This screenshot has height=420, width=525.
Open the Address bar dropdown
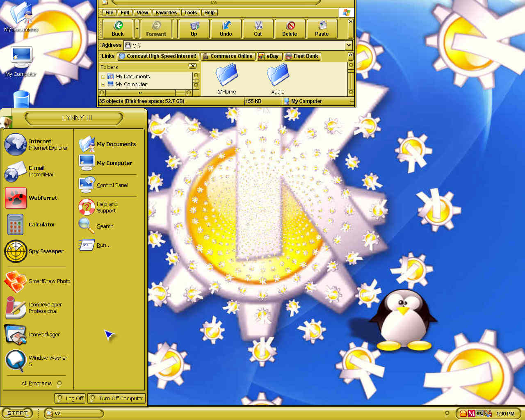(x=349, y=45)
